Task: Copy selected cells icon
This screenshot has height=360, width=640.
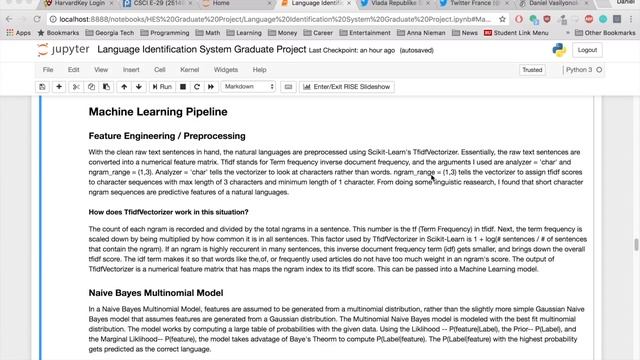Action: click(91, 87)
